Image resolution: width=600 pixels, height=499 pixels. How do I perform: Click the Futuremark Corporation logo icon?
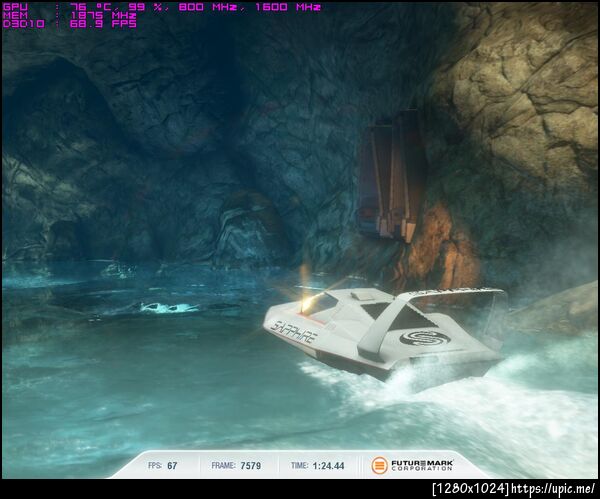pyautogui.click(x=379, y=465)
